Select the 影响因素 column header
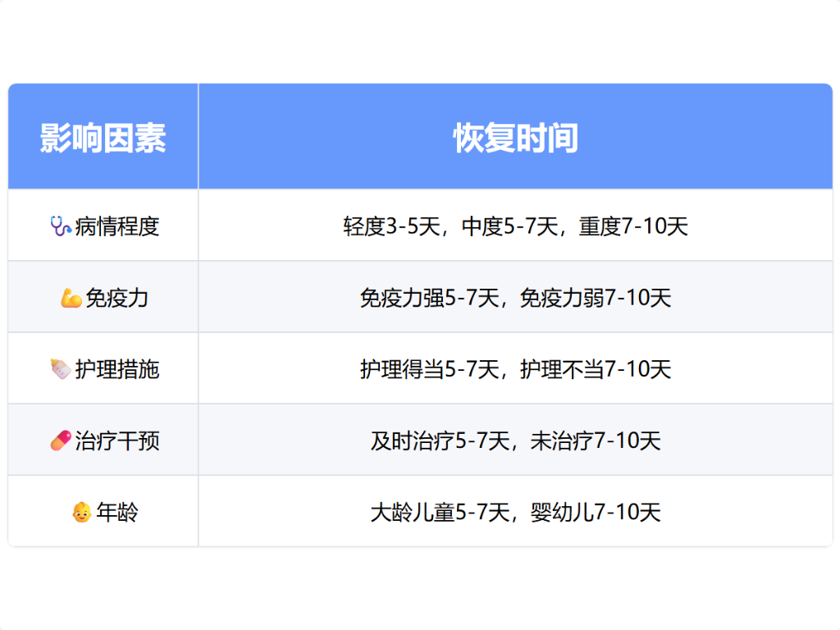This screenshot has width=840, height=630. click(103, 138)
